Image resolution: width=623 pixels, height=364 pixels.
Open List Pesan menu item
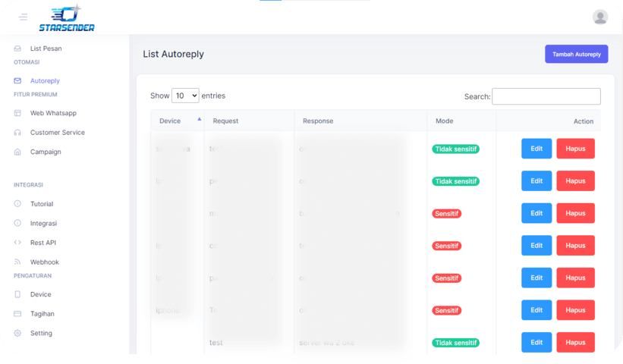pyautogui.click(x=46, y=49)
